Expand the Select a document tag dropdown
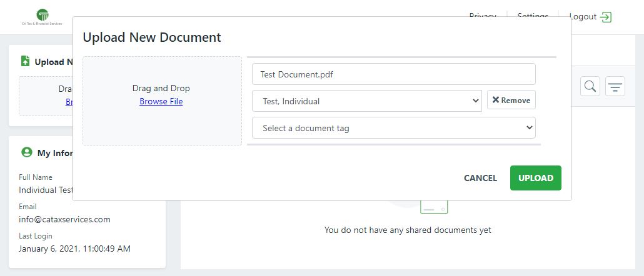Screen dimensions: 644x276 coord(393,128)
